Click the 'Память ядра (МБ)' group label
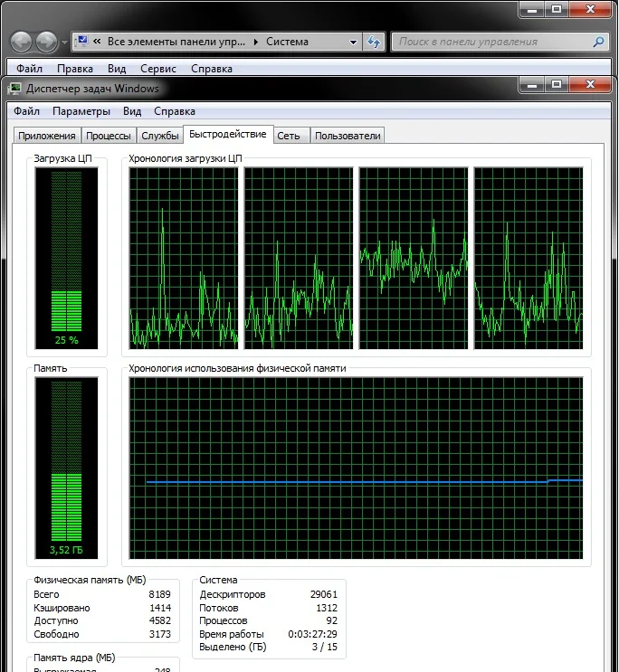Screen dimensions: 619x672 pyautogui.click(x=74, y=658)
